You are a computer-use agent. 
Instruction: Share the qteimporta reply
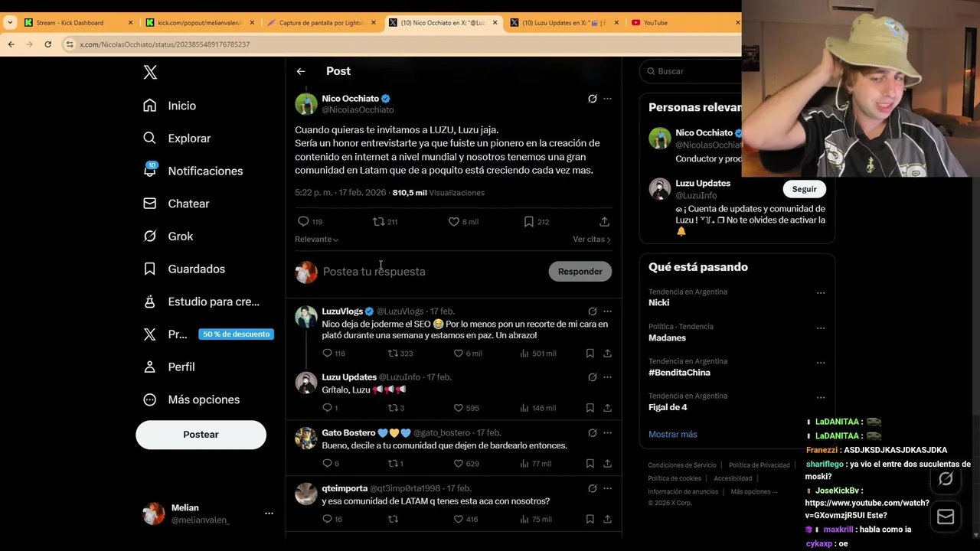pos(607,519)
